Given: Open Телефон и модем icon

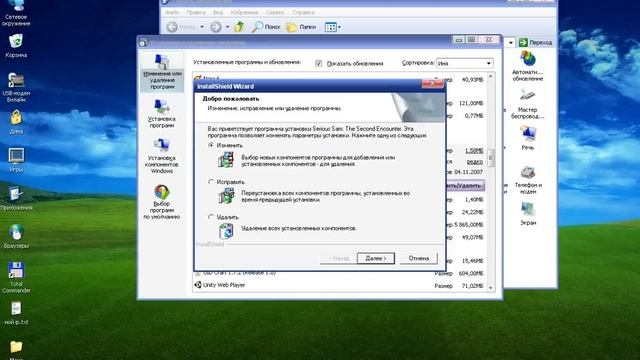Looking at the screenshot, I should [x=528, y=180].
